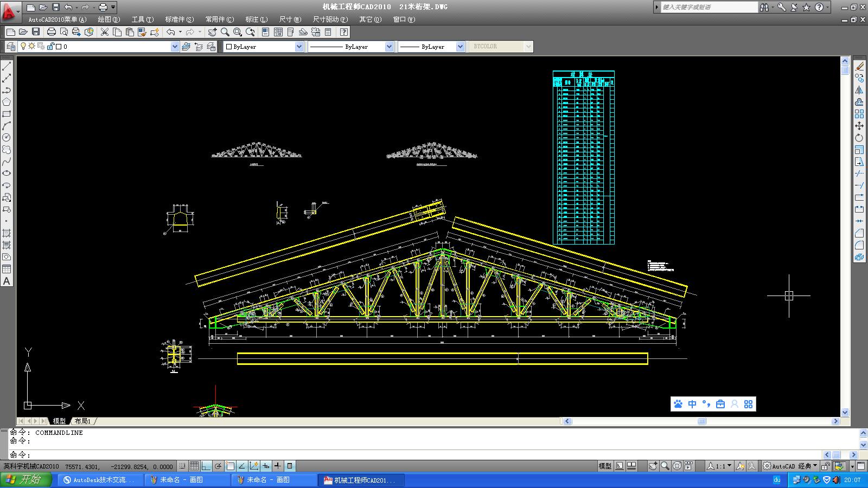Screen dimensions: 868x488
Task: Toggle Grid display in status bar
Action: pyautogui.click(x=194, y=466)
